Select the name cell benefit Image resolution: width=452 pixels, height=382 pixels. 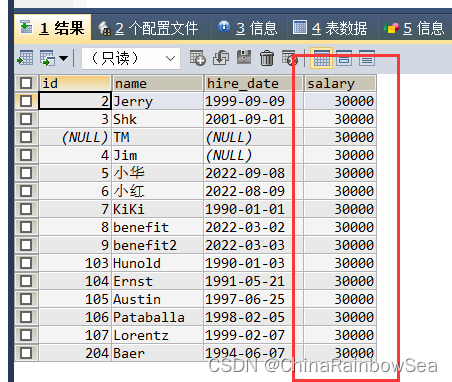[157, 227]
